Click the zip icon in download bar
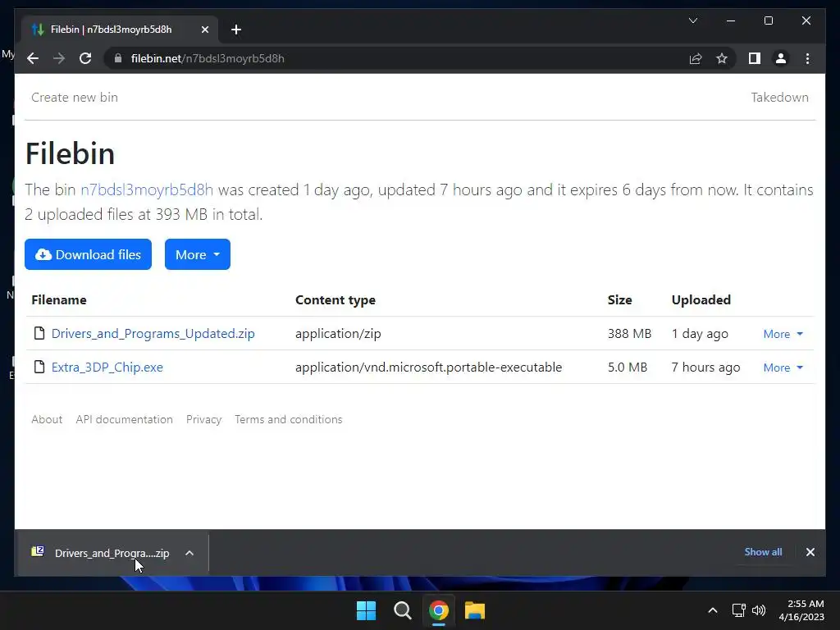840x630 pixels. (38, 551)
